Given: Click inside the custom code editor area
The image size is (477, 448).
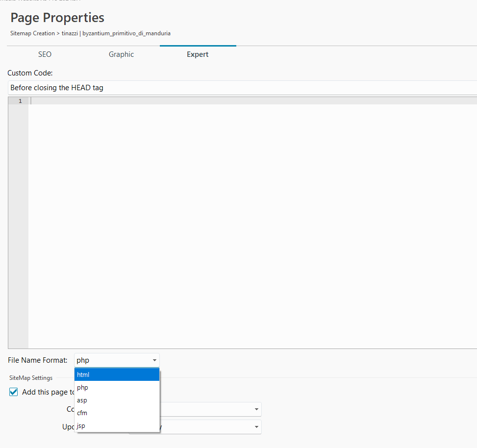Looking at the screenshot, I should coord(245,221).
